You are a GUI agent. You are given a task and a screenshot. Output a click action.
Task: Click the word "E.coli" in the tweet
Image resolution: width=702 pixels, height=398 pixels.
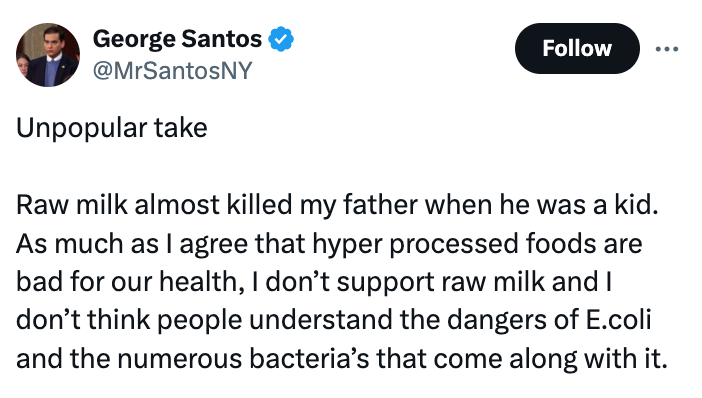618,320
